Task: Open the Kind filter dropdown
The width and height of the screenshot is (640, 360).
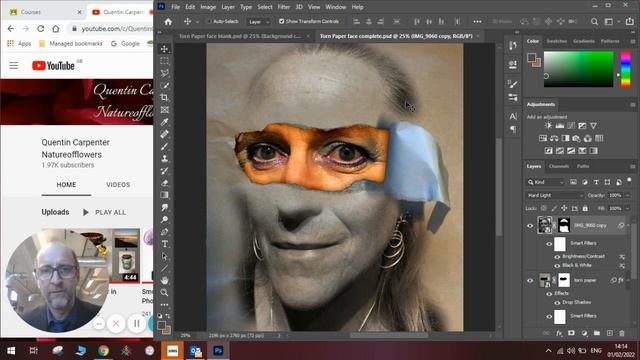Action: tap(545, 182)
